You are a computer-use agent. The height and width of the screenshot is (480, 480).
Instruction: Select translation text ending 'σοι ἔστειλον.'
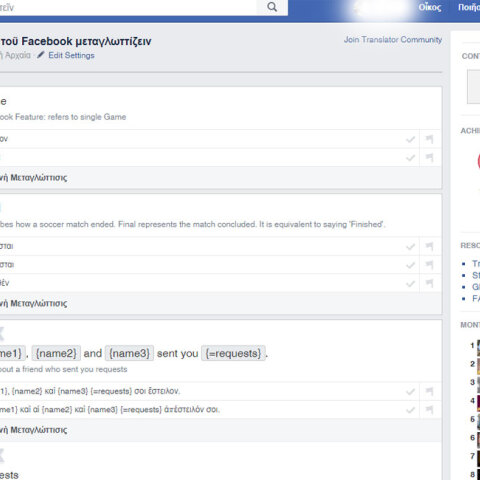[90, 391]
